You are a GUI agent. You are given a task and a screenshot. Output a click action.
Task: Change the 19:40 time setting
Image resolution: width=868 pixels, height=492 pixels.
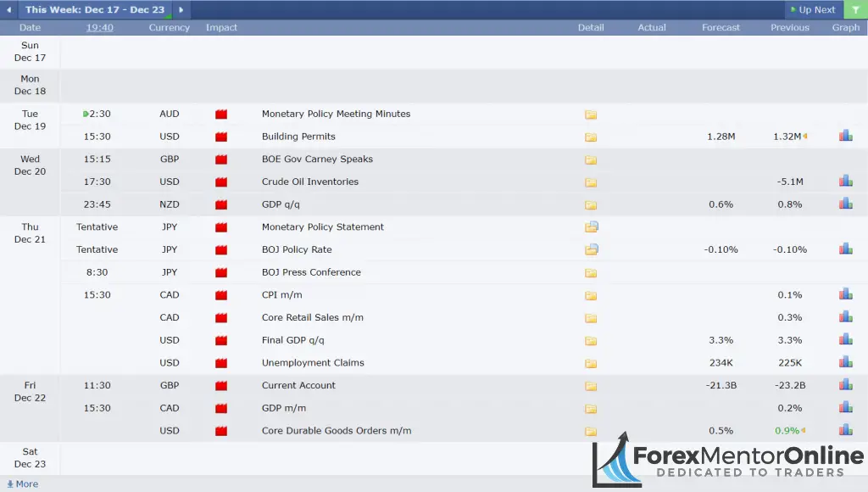(x=100, y=27)
